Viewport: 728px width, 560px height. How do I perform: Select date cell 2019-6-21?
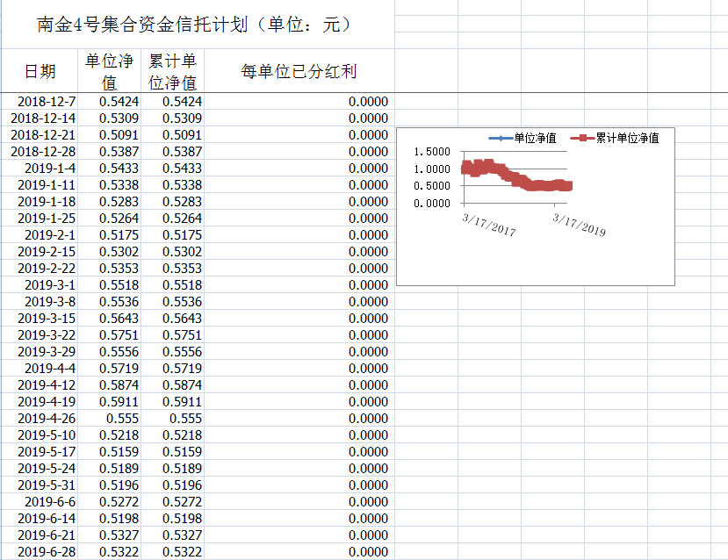[40, 535]
